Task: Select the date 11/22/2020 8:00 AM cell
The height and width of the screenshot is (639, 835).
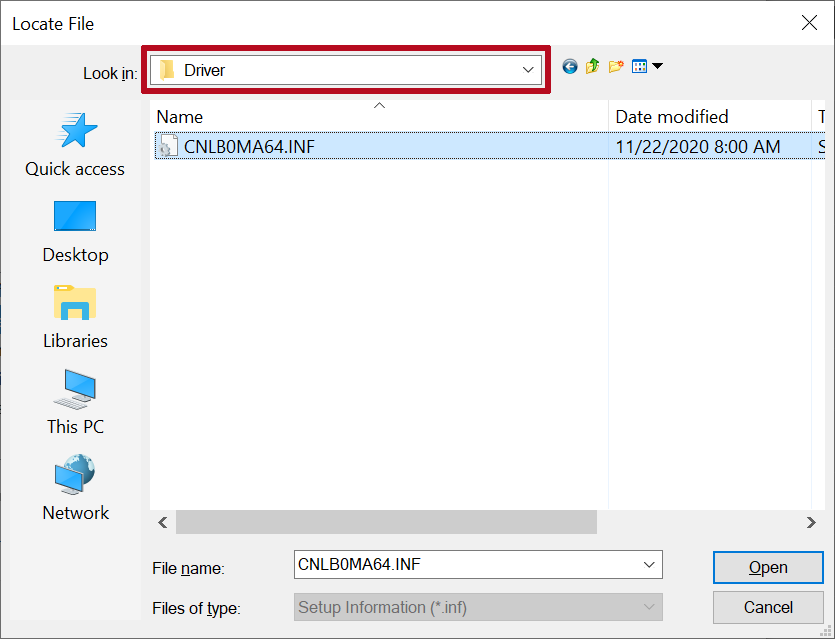Action: [x=698, y=146]
